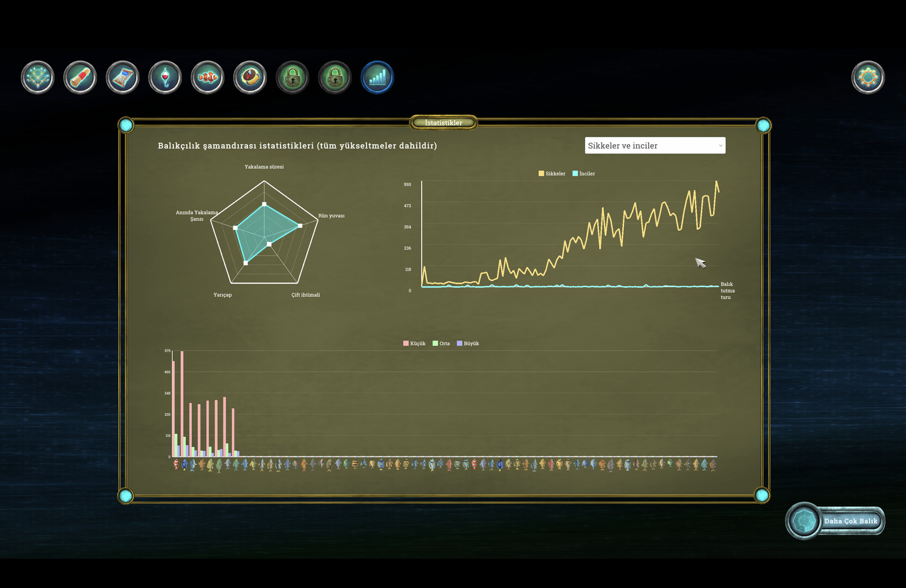Open the coral skill tree menu
Viewport: 906px width, 588px height.
click(x=38, y=77)
